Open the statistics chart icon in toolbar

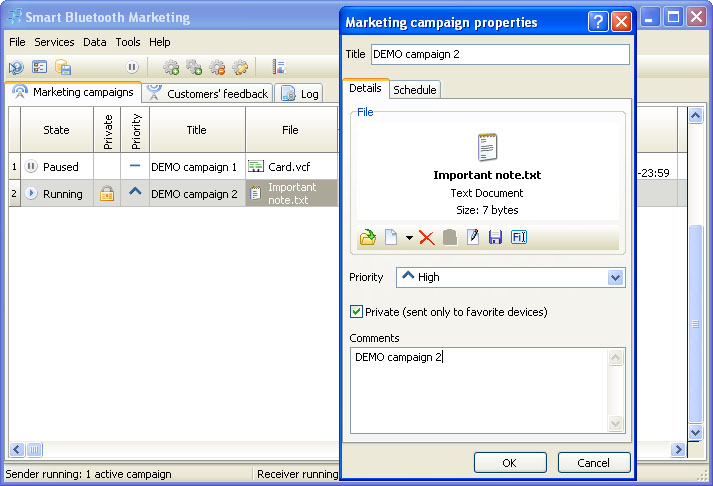pyautogui.click(x=279, y=68)
